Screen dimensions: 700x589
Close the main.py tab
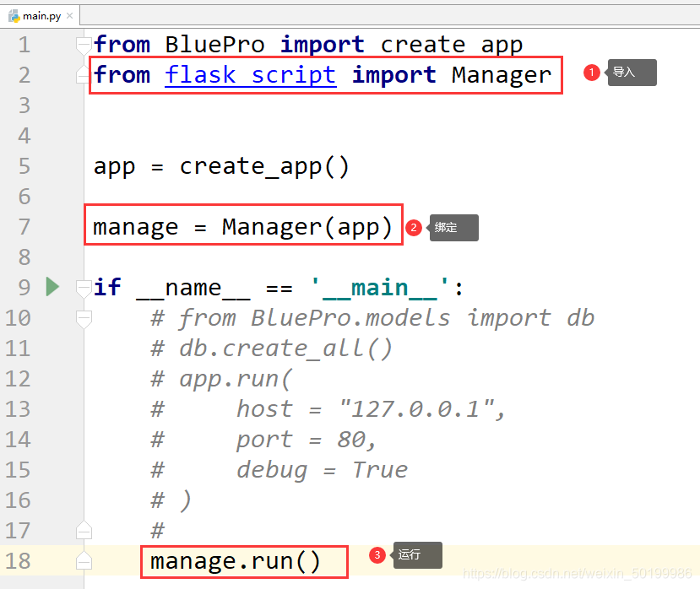pyautogui.click(x=69, y=16)
